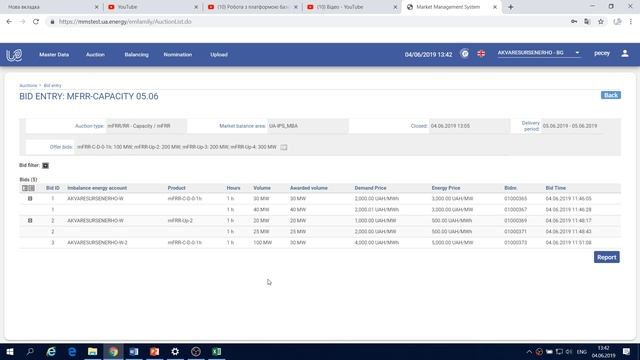Switch to the Market Management System tab
Image resolution: width=640 pixels, height=360 pixels.
[x=451, y=7]
